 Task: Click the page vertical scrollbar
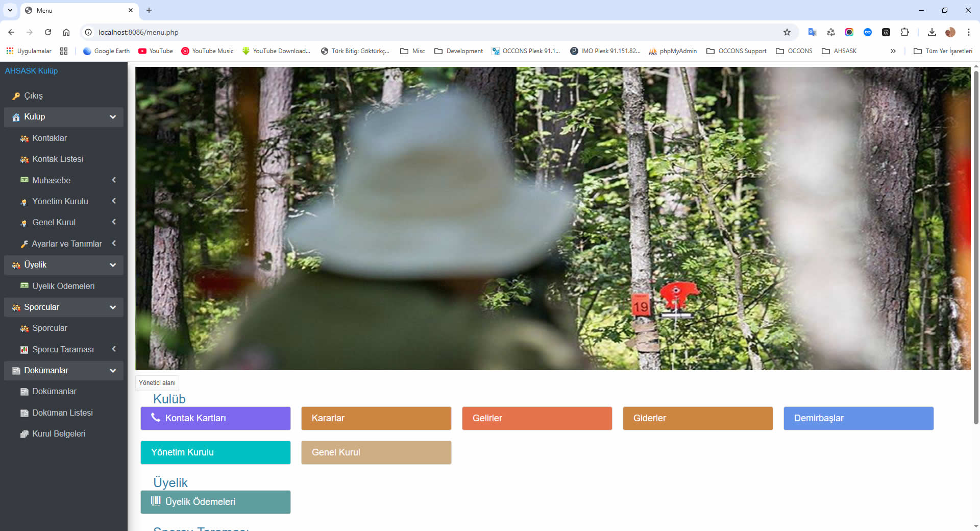point(975,245)
